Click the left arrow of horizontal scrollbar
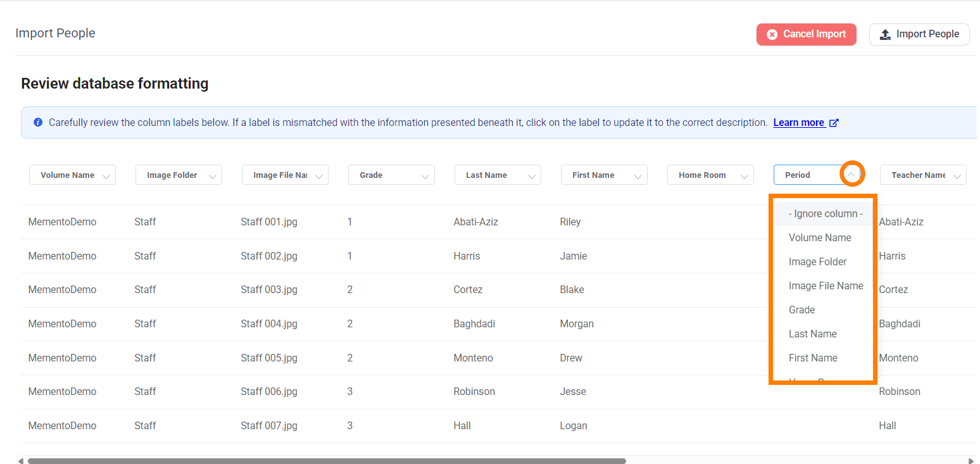 tap(21, 461)
